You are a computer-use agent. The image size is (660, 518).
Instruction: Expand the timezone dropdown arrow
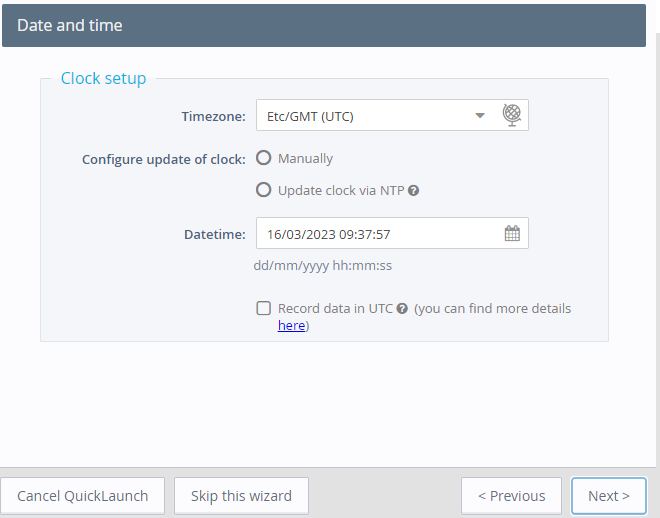pyautogui.click(x=480, y=116)
